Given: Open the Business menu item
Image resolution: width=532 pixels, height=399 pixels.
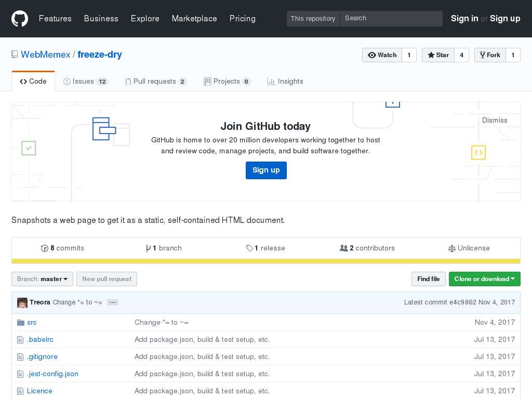Looking at the screenshot, I should 101,19.
